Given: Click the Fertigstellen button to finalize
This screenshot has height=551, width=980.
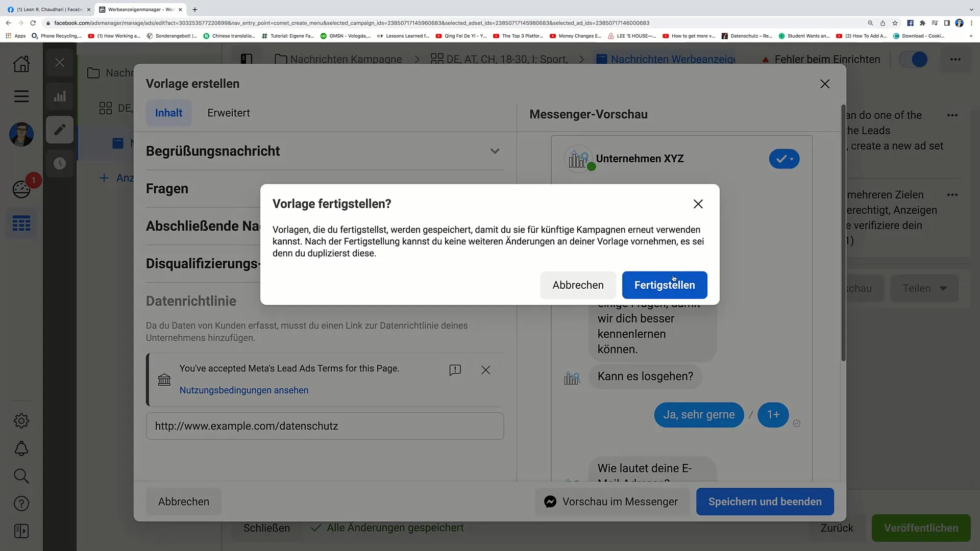Looking at the screenshot, I should (665, 285).
